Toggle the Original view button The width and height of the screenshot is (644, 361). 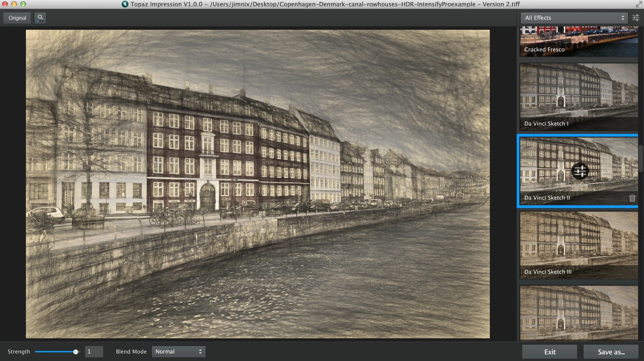pos(17,18)
